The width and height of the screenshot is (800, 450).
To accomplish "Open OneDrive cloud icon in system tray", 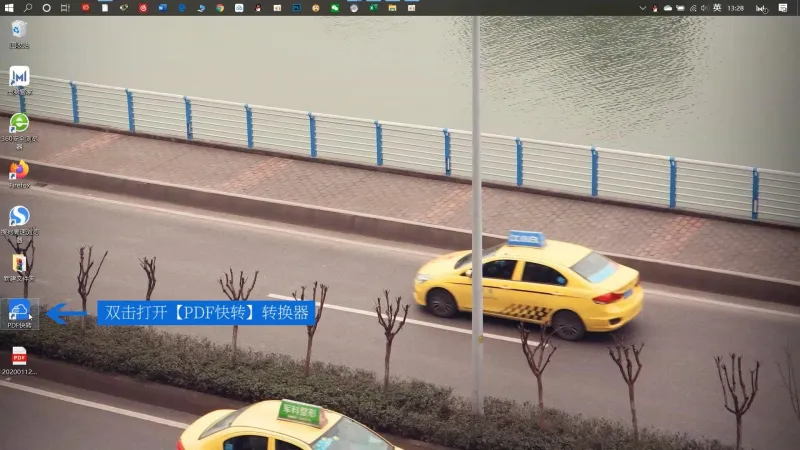I will coord(668,8).
